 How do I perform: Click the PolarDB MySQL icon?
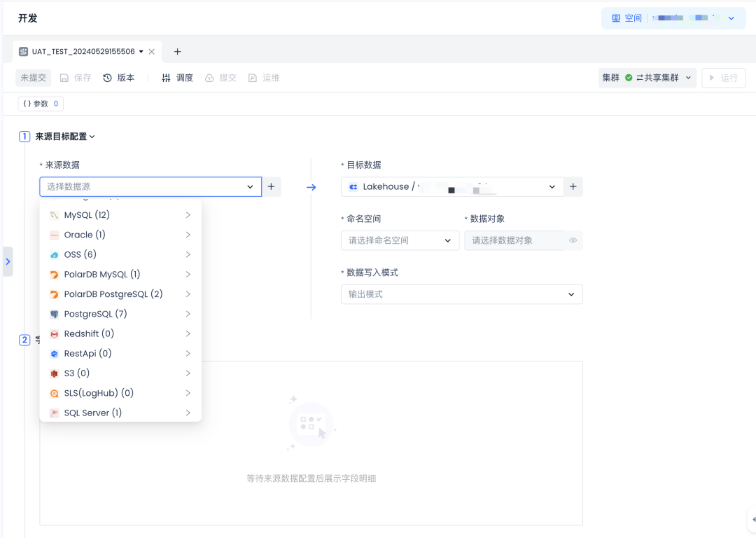coord(54,275)
